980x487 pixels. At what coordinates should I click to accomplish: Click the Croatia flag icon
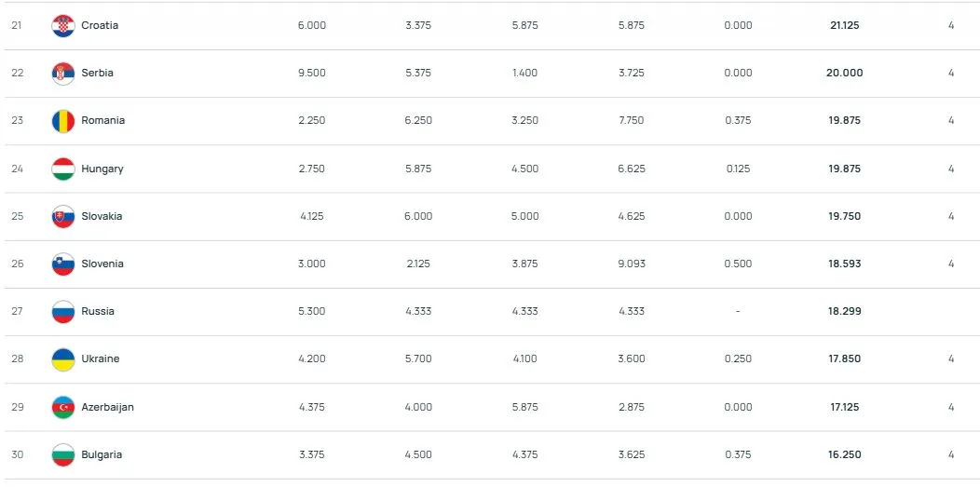(x=62, y=26)
